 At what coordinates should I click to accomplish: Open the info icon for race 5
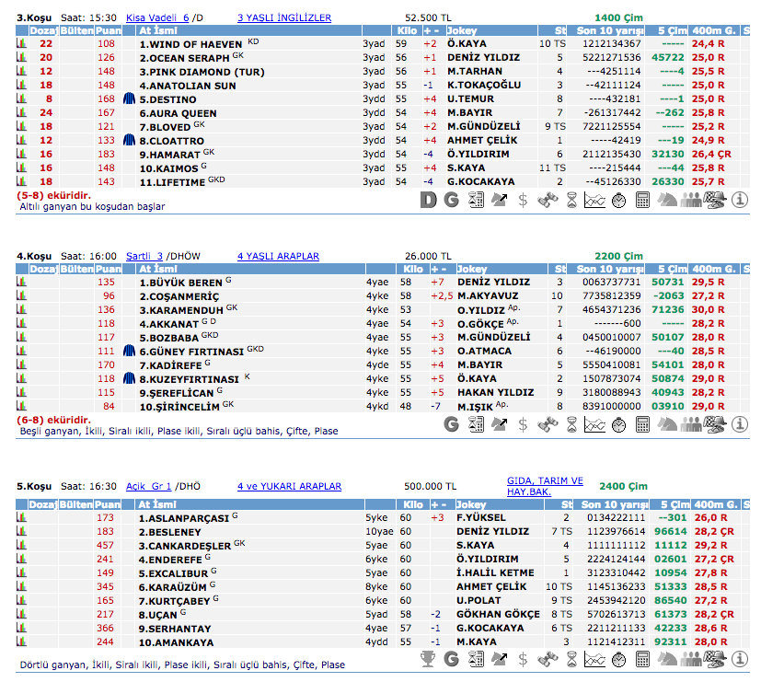coord(740,658)
